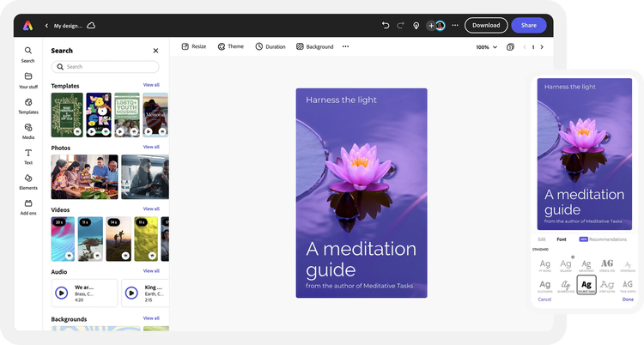The image size is (644, 345).
Task: Tap Done in the phone font picker
Action: pyautogui.click(x=628, y=300)
